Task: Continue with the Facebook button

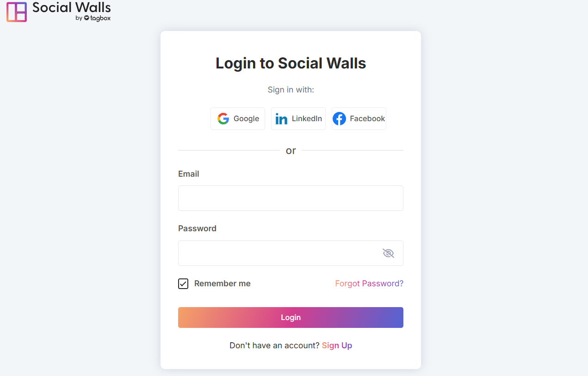Action: coord(359,119)
